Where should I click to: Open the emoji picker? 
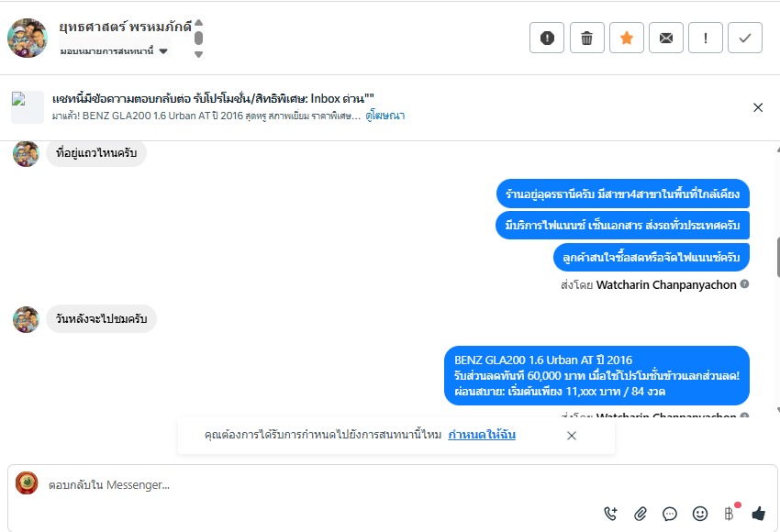coord(700,514)
